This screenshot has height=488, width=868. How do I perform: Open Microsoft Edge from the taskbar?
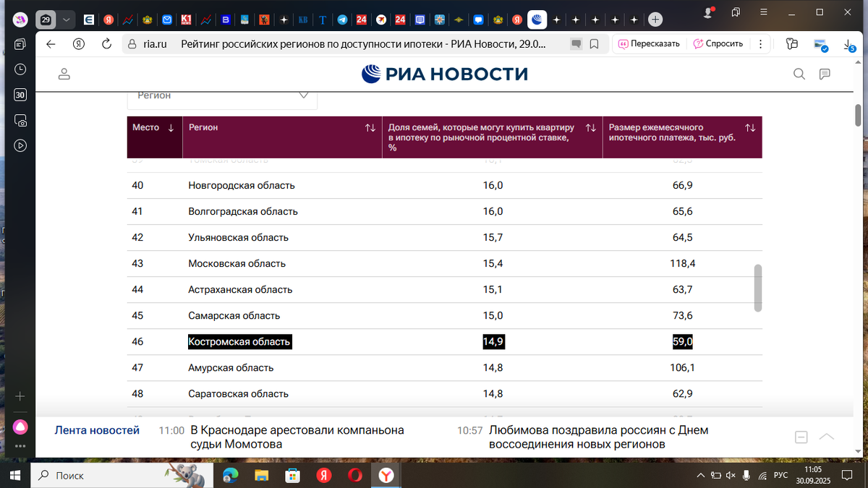(x=230, y=475)
